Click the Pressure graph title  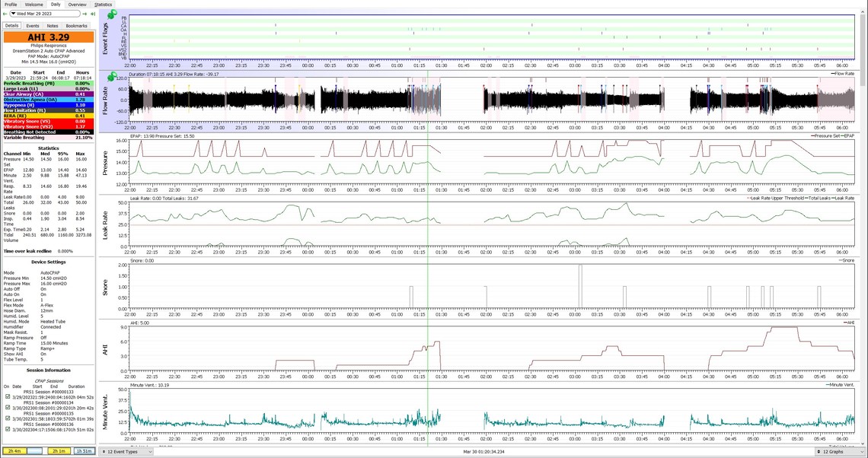tap(105, 163)
